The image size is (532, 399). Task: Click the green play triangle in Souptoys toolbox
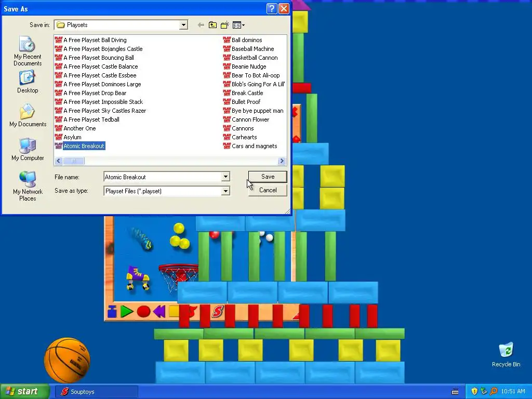pyautogui.click(x=126, y=311)
